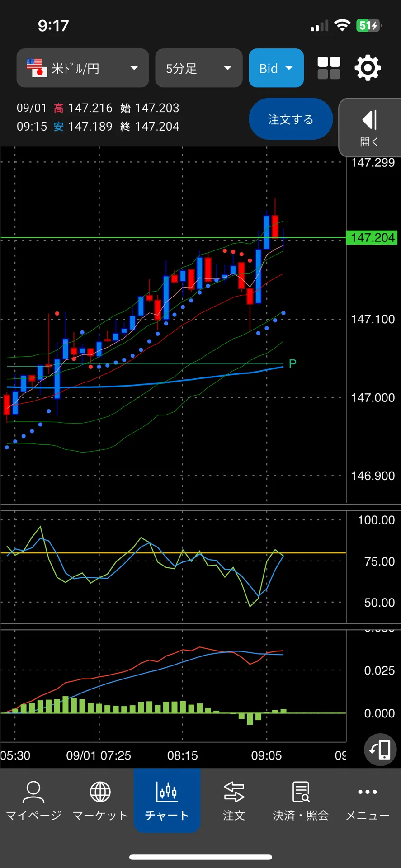Image resolution: width=401 pixels, height=868 pixels.
Task: Tap the 注文する order button
Action: point(291,119)
